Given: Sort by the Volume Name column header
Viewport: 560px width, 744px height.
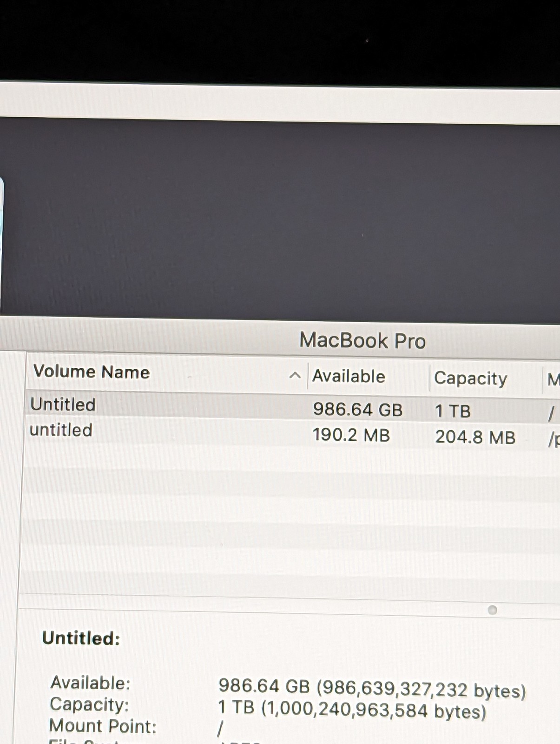Looking at the screenshot, I should tap(92, 372).
